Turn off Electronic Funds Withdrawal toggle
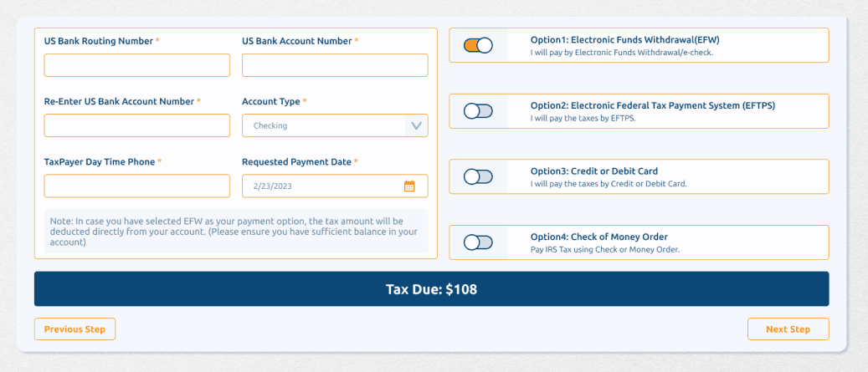Image resolution: width=868 pixels, height=372 pixels. (x=478, y=46)
